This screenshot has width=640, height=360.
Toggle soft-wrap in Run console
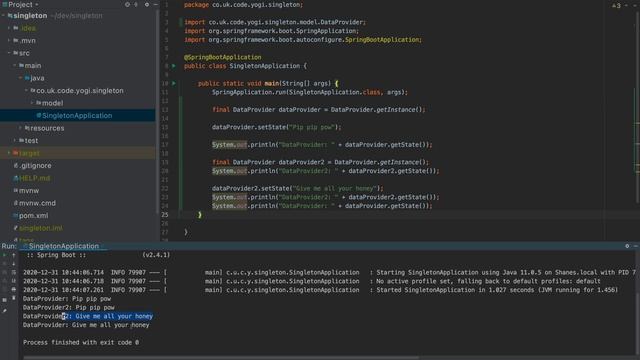[13, 272]
